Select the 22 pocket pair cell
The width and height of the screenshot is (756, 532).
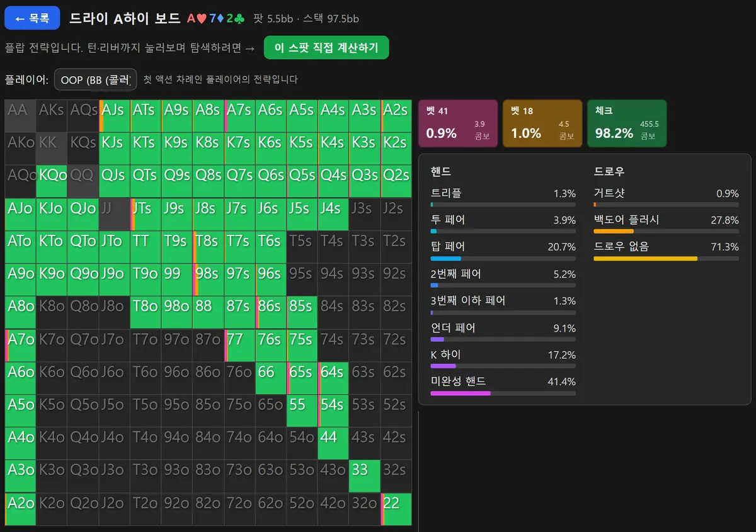396,509
